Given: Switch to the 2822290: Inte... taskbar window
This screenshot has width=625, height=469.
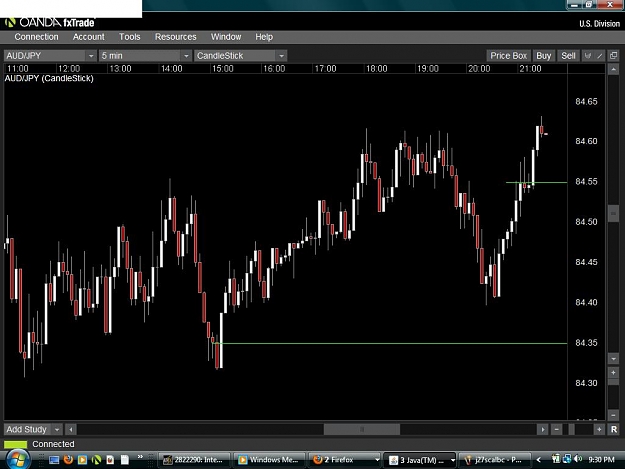Looking at the screenshot, I should tap(195, 460).
